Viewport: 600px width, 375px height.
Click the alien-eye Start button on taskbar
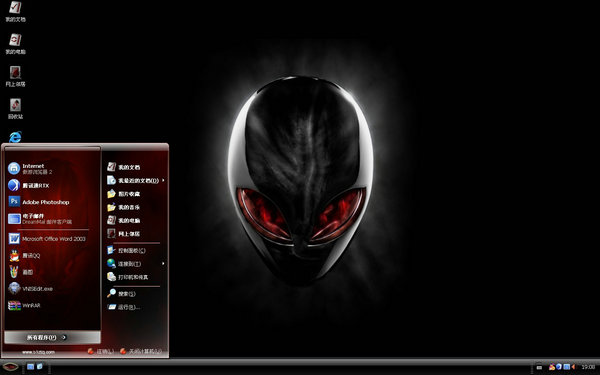10,367
